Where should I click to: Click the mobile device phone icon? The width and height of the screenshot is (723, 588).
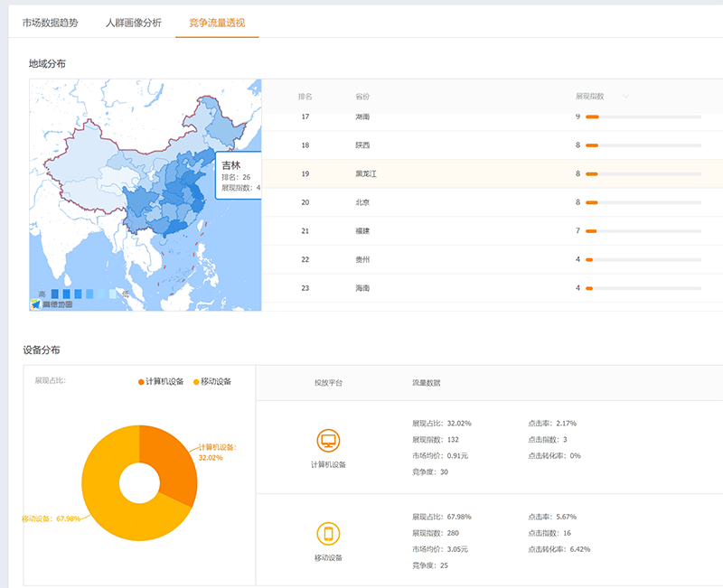(328, 534)
